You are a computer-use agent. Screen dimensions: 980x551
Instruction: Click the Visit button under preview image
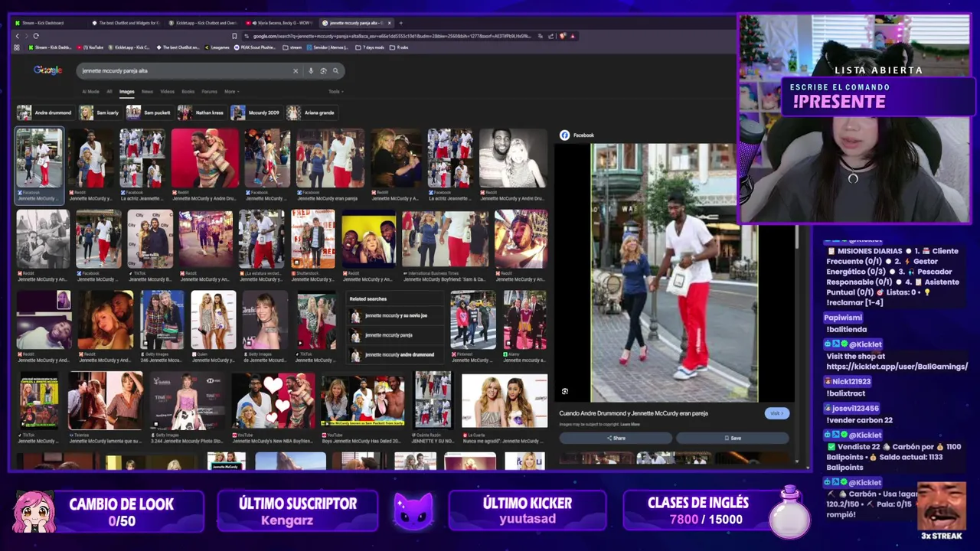coord(776,413)
